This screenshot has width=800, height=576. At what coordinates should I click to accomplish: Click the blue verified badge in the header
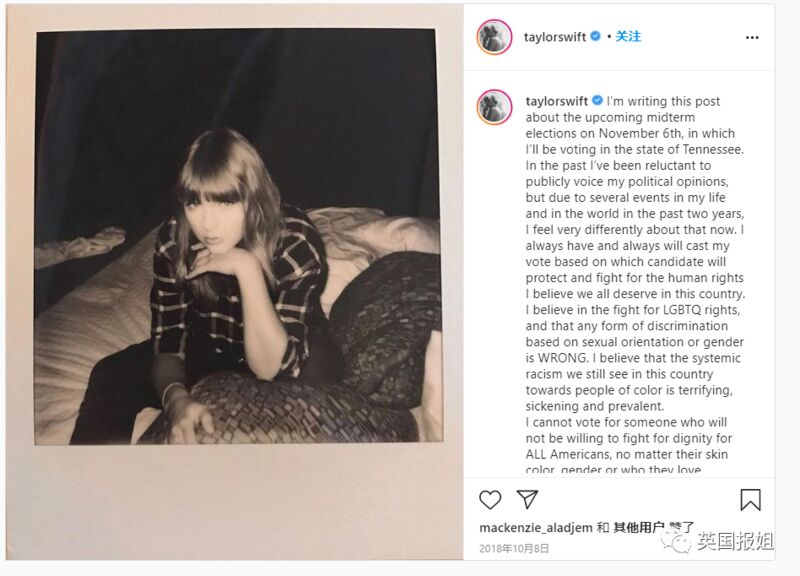click(x=595, y=36)
